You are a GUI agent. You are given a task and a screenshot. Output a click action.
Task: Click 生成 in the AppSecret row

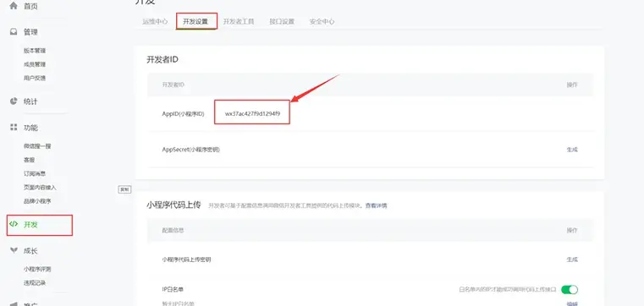tap(572, 150)
